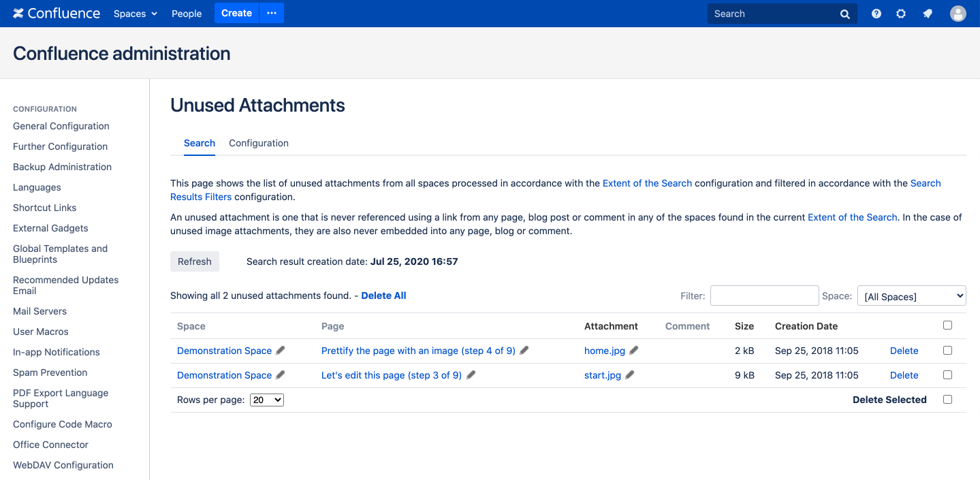Screen dimensions: 980x480
Task: Click the Creation Date column header
Action: point(806,326)
